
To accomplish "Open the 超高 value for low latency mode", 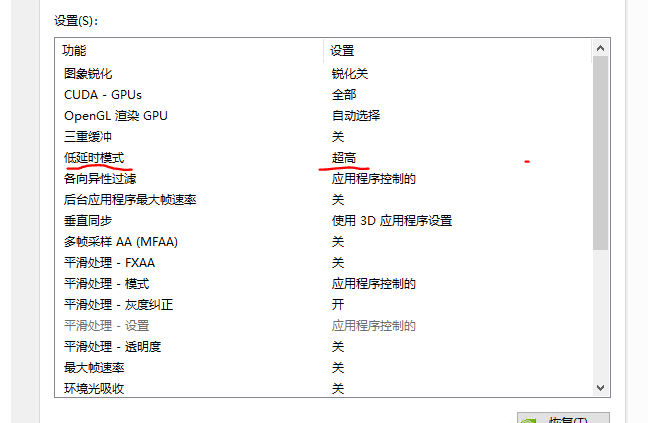I will click(344, 158).
